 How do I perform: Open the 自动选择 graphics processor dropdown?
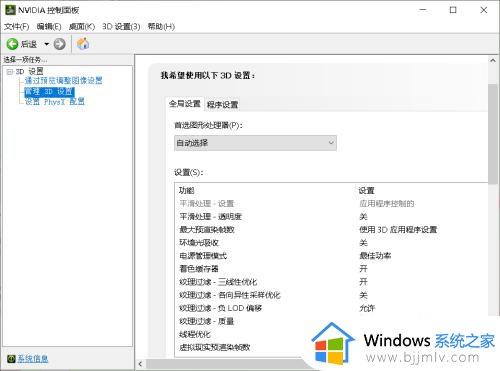pos(255,143)
